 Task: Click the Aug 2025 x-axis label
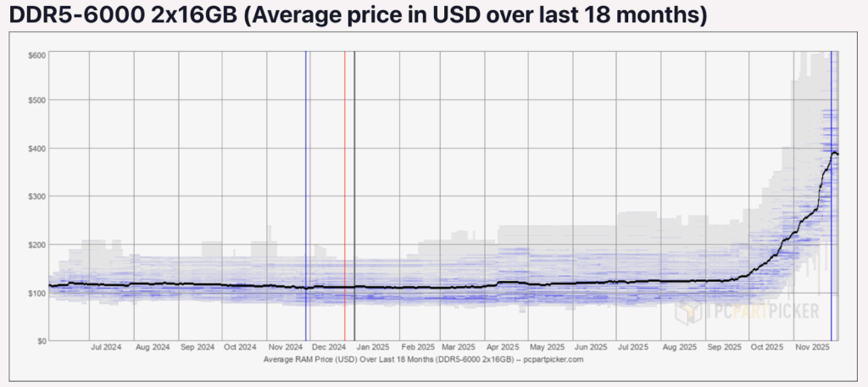coord(679,348)
